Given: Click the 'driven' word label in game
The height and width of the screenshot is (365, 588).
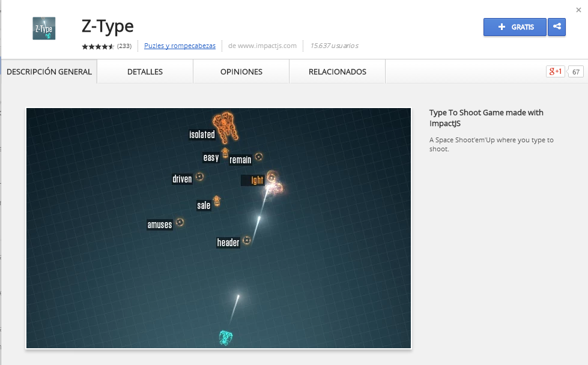Looking at the screenshot, I should tap(182, 179).
